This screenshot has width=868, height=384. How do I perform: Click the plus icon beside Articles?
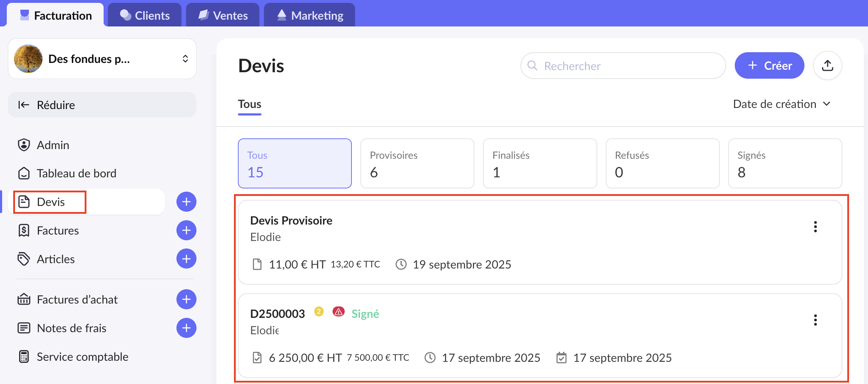coord(186,259)
